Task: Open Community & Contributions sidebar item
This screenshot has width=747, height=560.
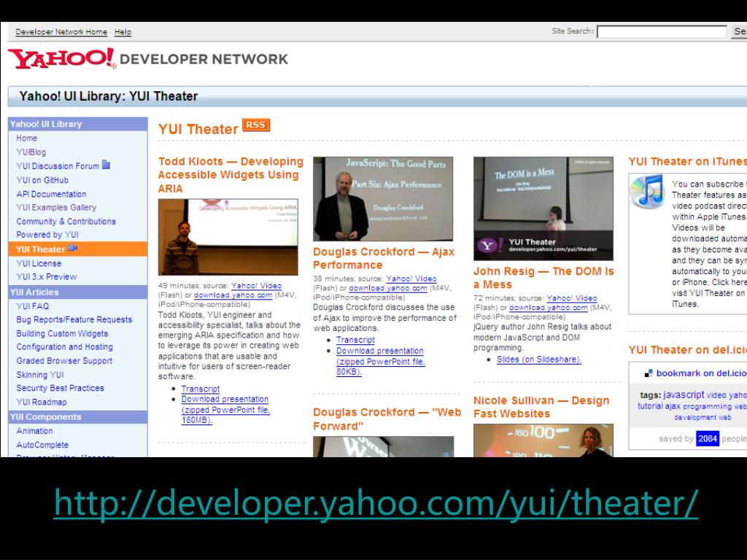Action: point(66,222)
